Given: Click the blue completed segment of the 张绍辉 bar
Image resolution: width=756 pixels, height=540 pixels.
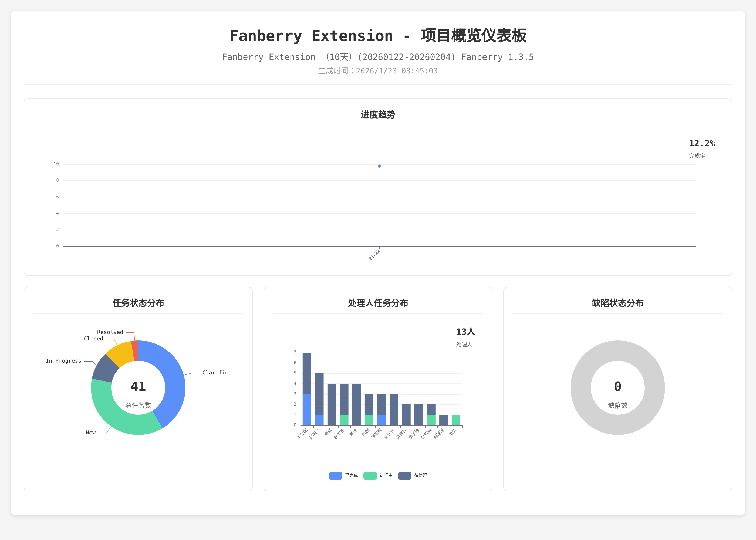Looking at the screenshot, I should [381, 420].
